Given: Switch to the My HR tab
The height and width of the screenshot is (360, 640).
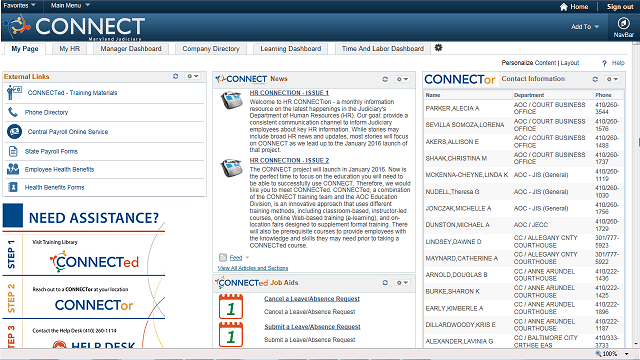Looking at the screenshot, I should pos(69,49).
